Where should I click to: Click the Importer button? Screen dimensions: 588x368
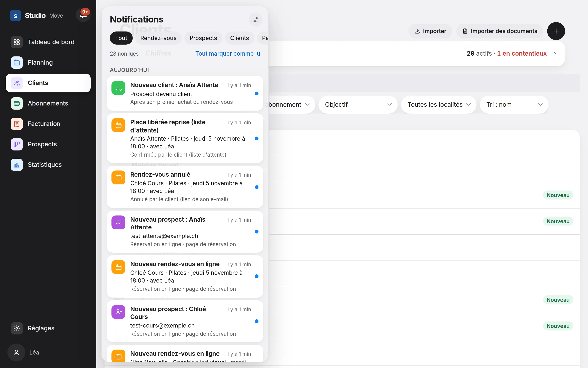[x=430, y=31]
